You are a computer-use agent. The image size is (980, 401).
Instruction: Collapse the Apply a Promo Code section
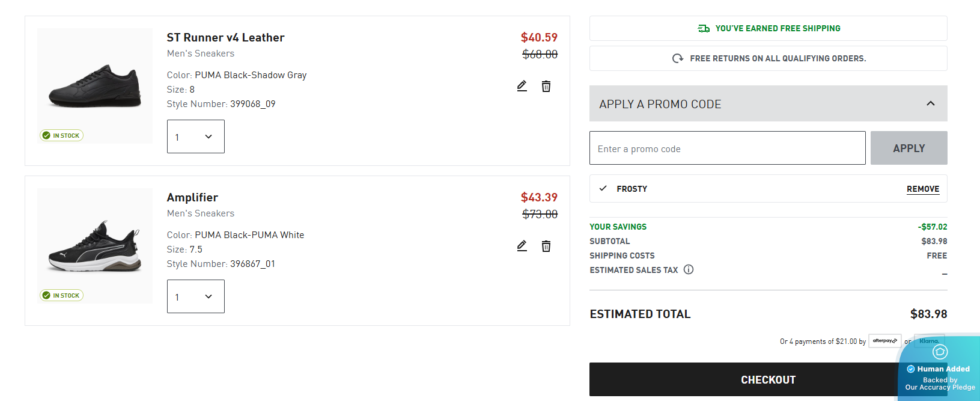click(931, 103)
